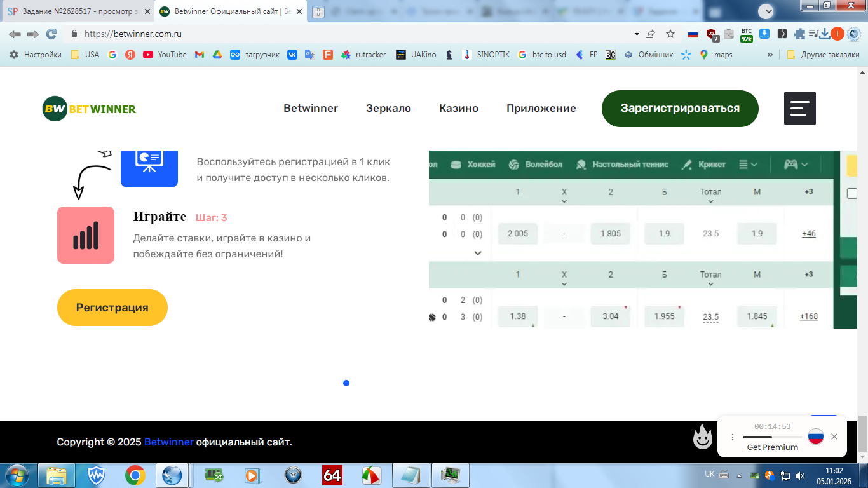The image size is (868, 488).
Task: Open a new browser tab
Action: pyautogui.click(x=318, y=11)
